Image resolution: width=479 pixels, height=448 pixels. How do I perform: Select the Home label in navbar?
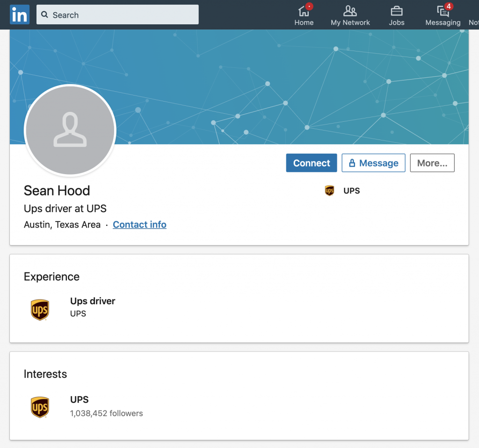(304, 22)
